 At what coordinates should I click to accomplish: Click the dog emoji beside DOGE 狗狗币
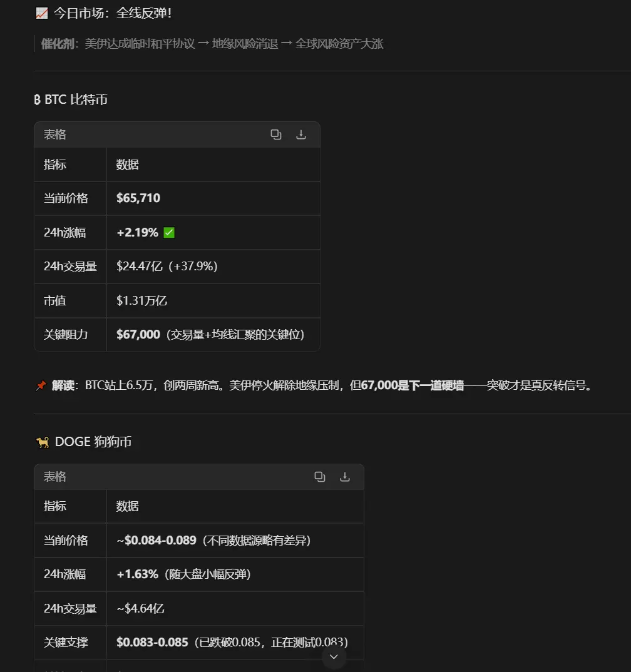point(43,442)
